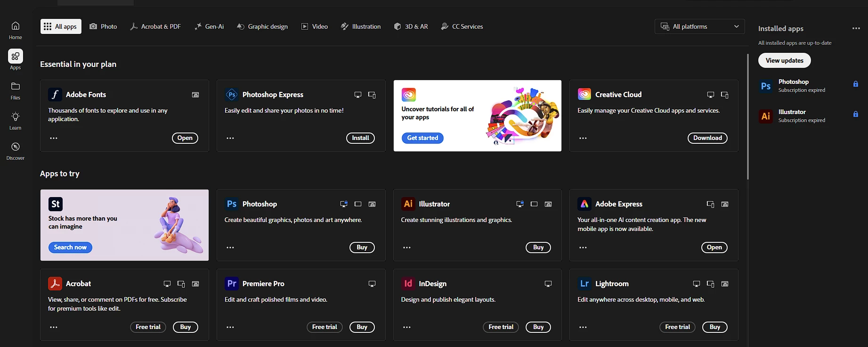Switch to the Illustration category tab
868x347 pixels.
click(x=361, y=26)
